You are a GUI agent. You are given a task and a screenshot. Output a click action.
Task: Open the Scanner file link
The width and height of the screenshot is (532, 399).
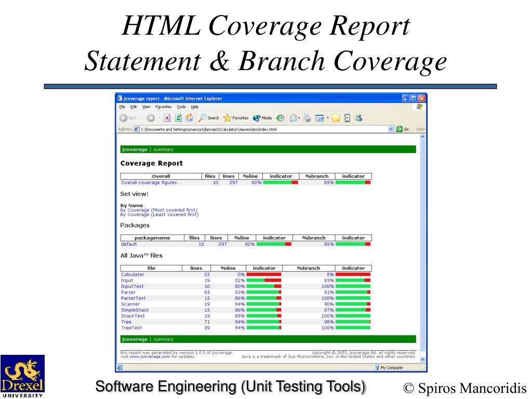130,304
